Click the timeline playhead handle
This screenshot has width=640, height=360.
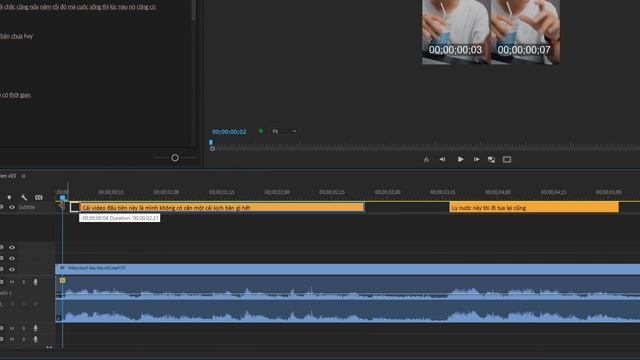[62, 198]
